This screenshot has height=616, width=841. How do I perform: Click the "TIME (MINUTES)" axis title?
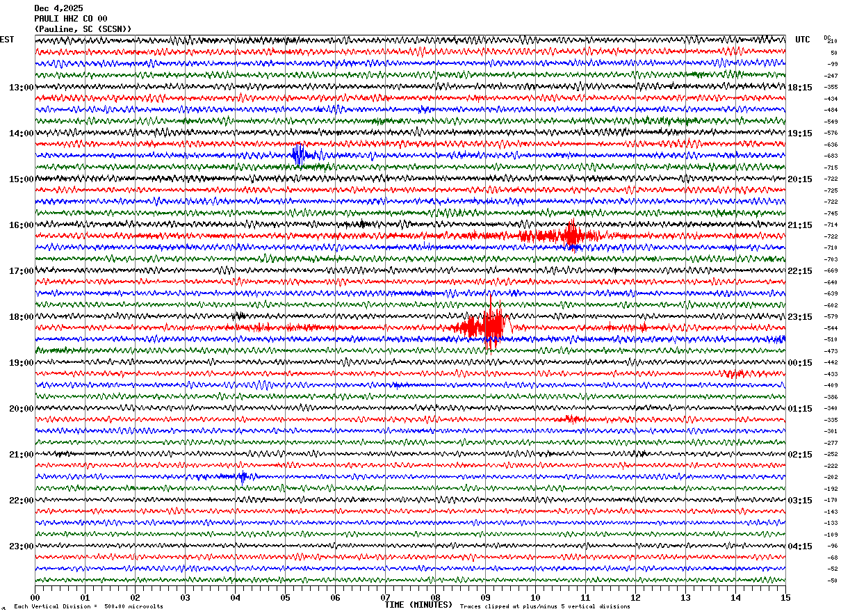coord(418,605)
